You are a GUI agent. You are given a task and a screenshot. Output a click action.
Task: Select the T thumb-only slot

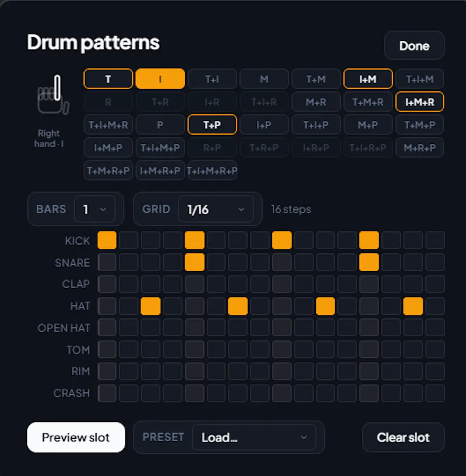(108, 79)
